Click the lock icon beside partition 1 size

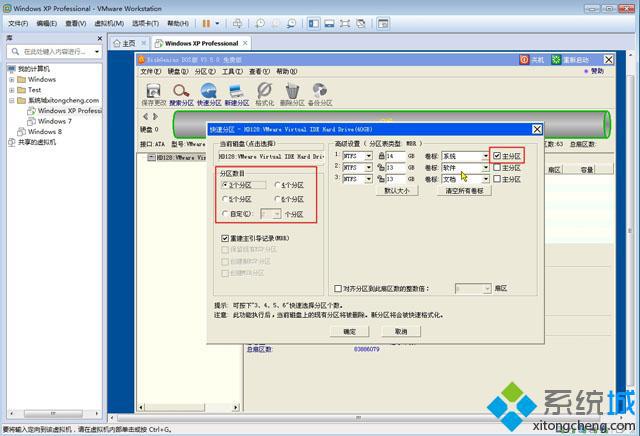(381, 156)
